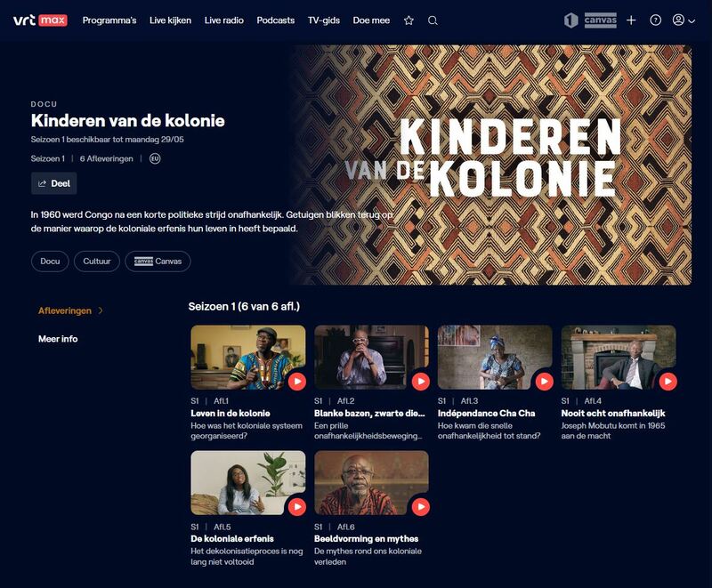Open the favorites star icon

tap(409, 20)
